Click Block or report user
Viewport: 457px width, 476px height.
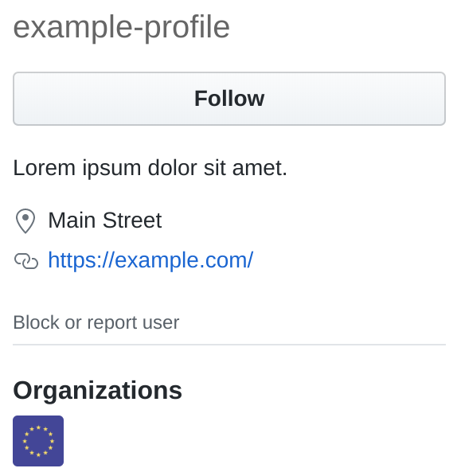pos(96,322)
